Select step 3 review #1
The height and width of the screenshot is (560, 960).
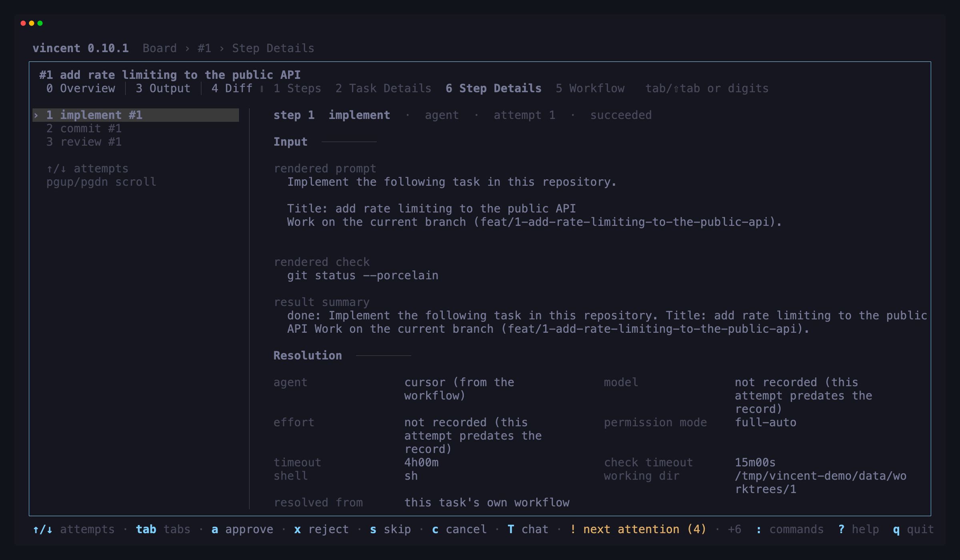pyautogui.click(x=84, y=142)
